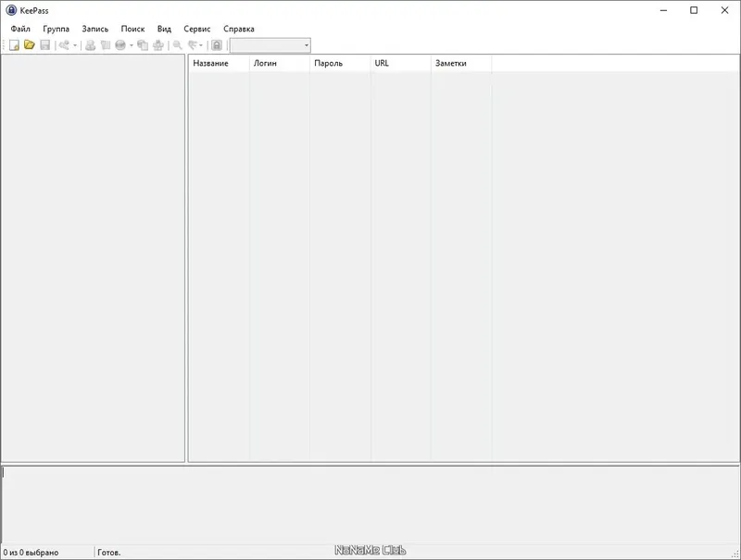Click the Add Entry key icon
Viewport: 741px width, 560px height.
pyautogui.click(x=64, y=45)
